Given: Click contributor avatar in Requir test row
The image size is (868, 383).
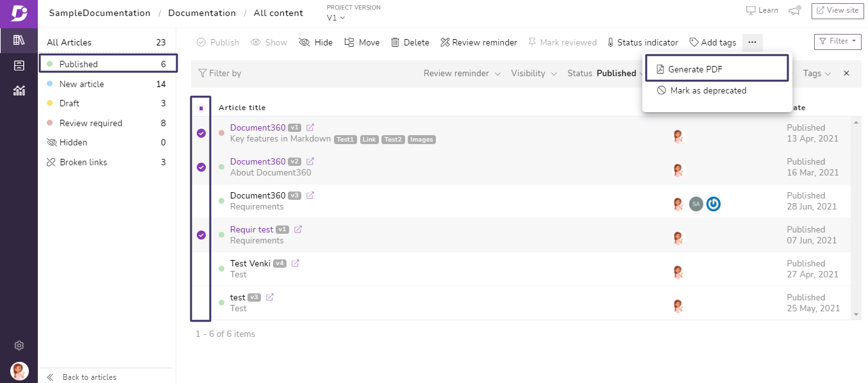Looking at the screenshot, I should click(678, 238).
